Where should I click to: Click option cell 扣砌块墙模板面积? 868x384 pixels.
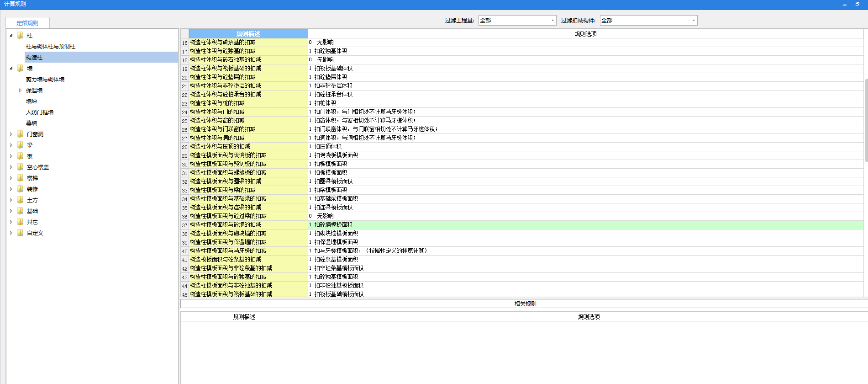[x=586, y=233]
